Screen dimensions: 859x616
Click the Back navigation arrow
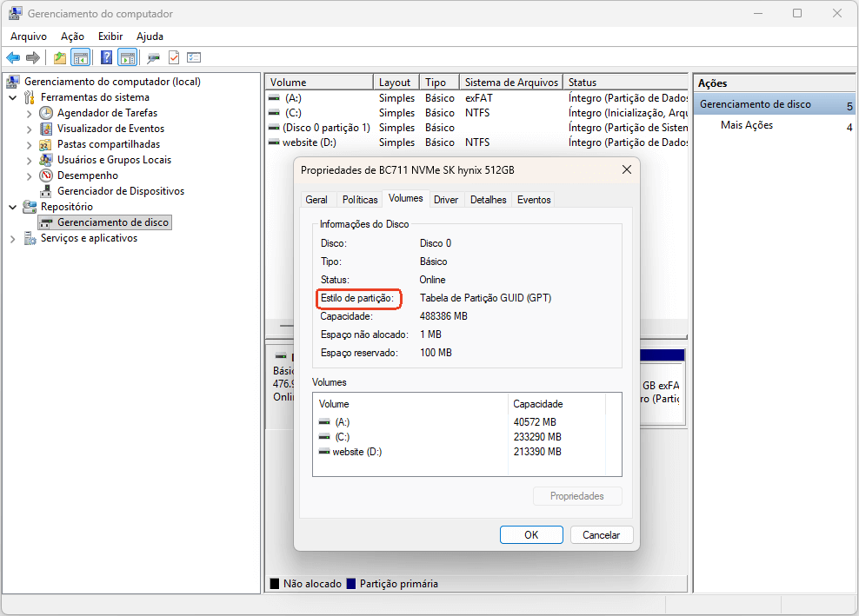[14, 57]
